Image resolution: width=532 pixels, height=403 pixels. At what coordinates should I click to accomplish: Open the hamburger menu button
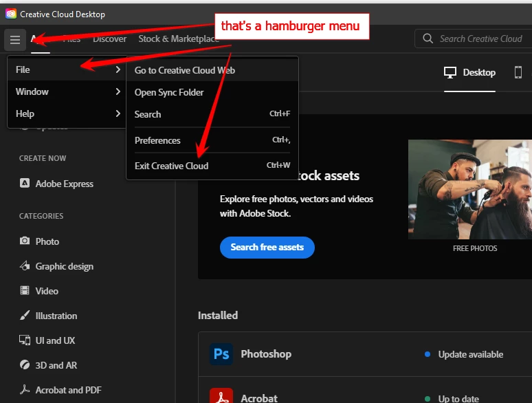[x=15, y=40]
